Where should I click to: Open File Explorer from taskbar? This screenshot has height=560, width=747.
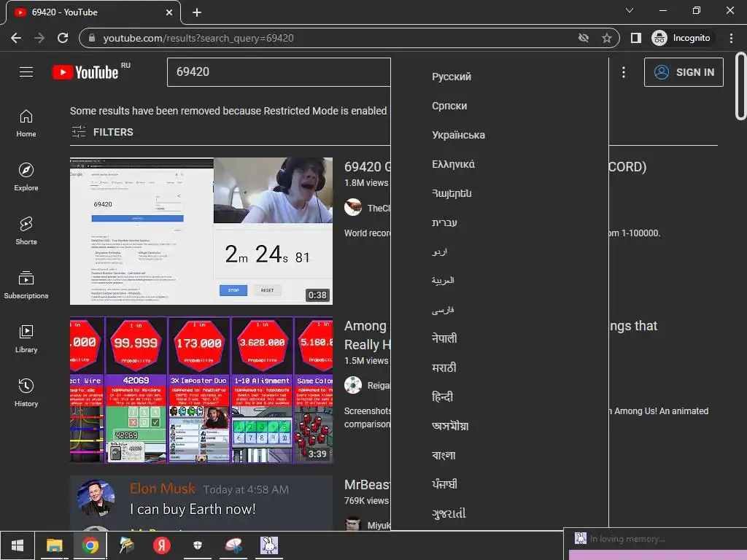[x=54, y=545]
